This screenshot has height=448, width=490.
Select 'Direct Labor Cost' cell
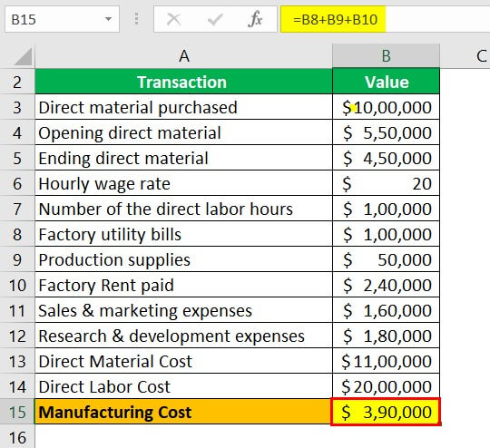click(x=183, y=386)
